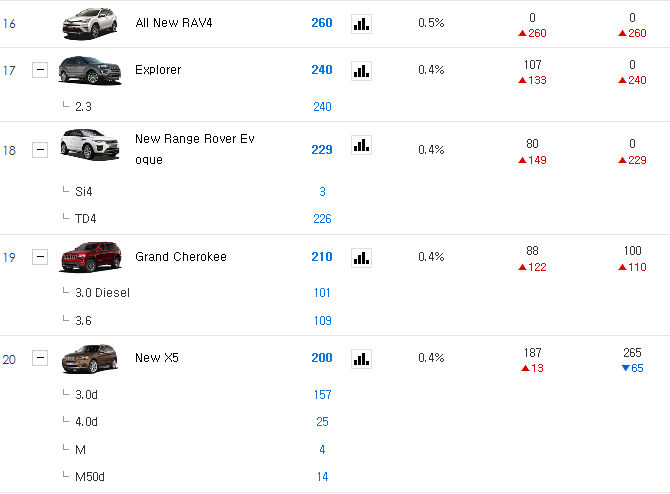
Task: Click the brown New X5 thumbnail
Action: click(x=90, y=359)
